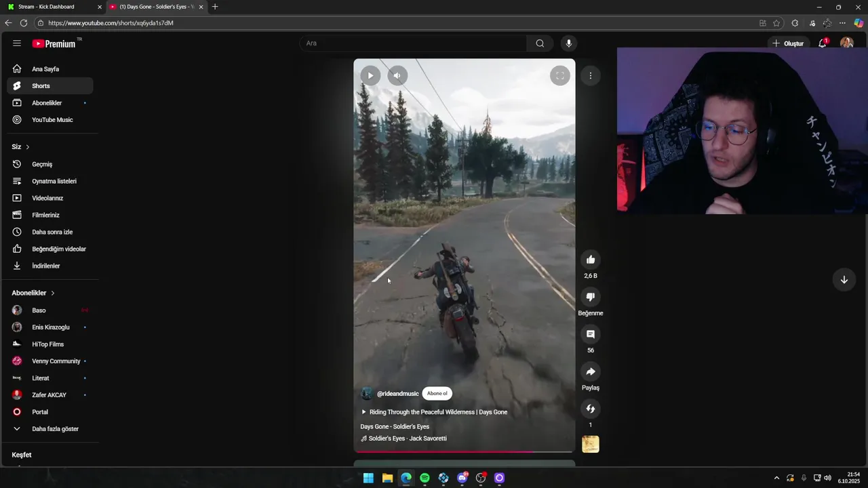868x488 pixels.
Task: Enter fullscreen on the Short
Action: tap(559, 76)
